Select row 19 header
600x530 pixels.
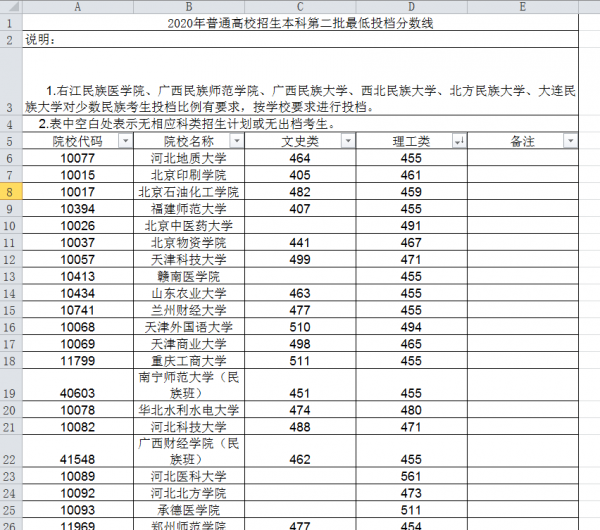click(11, 385)
